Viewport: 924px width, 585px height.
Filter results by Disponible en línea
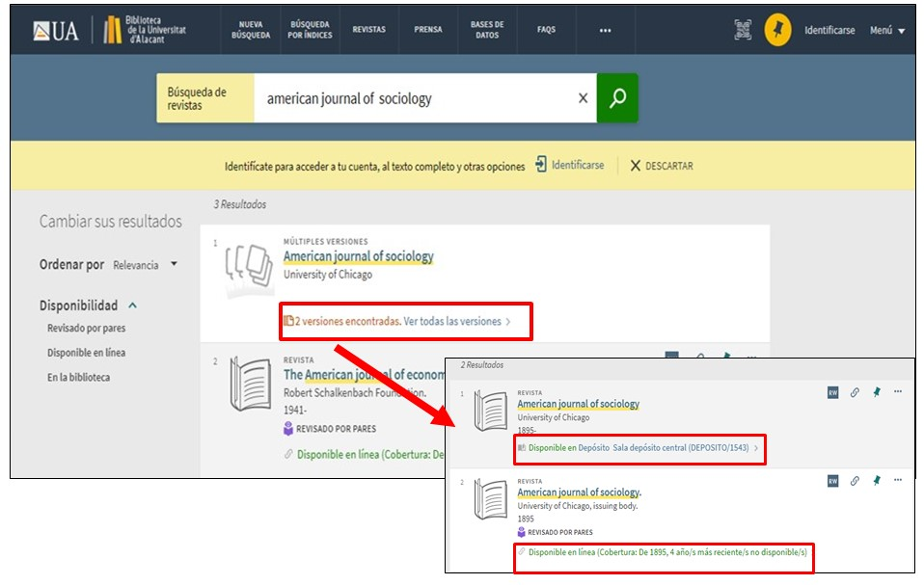[86, 353]
